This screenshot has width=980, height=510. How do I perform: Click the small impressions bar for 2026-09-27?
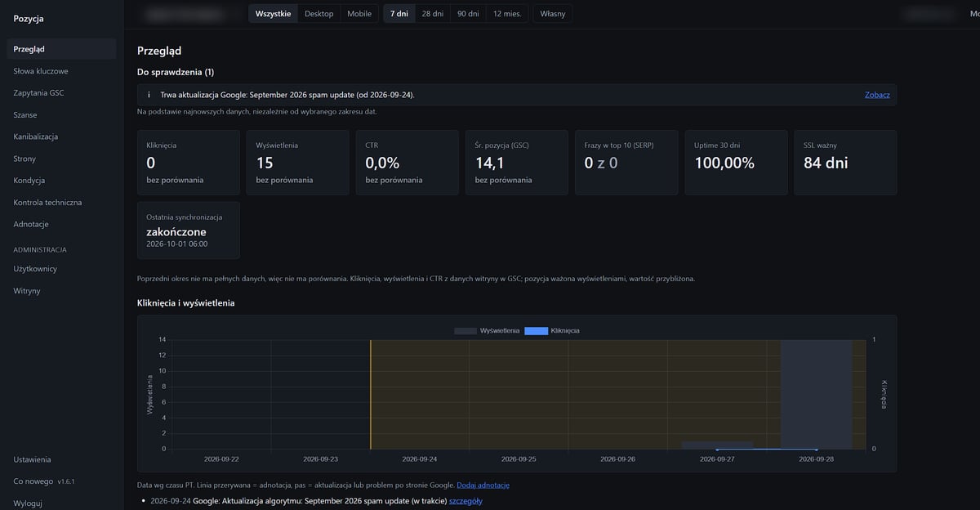(x=717, y=445)
